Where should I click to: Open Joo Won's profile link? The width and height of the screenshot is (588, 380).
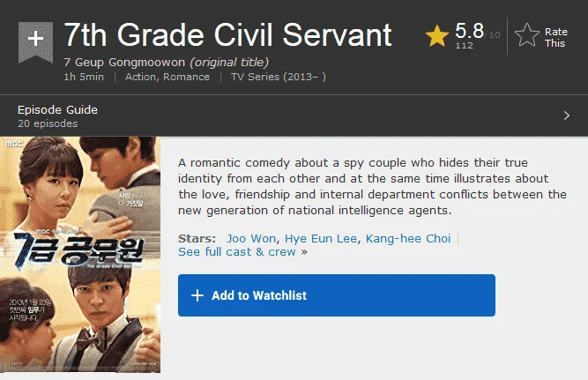click(251, 239)
